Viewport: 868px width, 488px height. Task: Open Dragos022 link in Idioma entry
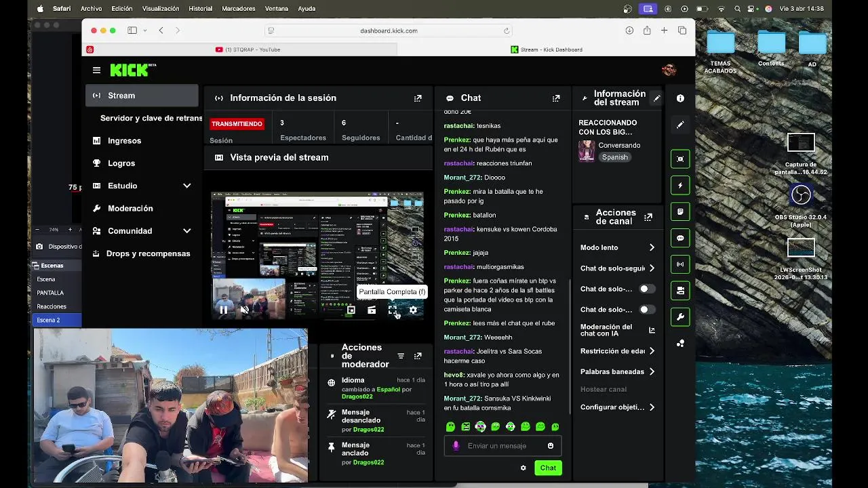tap(357, 396)
